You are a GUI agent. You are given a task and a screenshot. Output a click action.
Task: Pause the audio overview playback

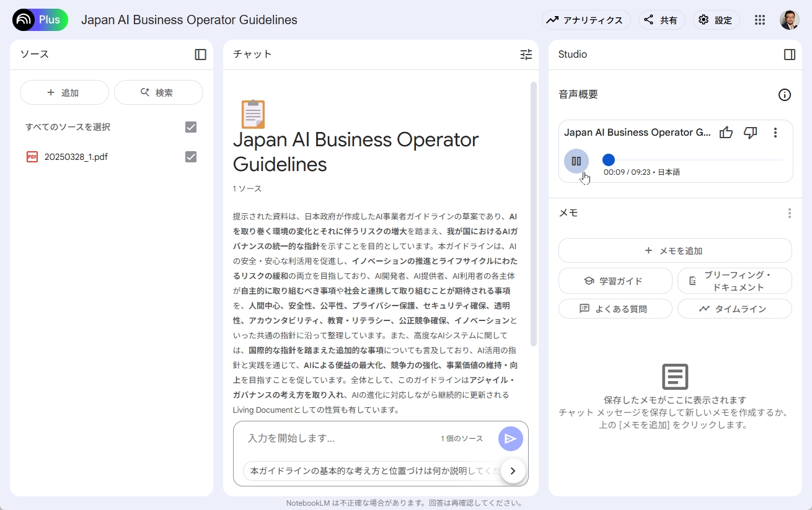click(x=576, y=162)
